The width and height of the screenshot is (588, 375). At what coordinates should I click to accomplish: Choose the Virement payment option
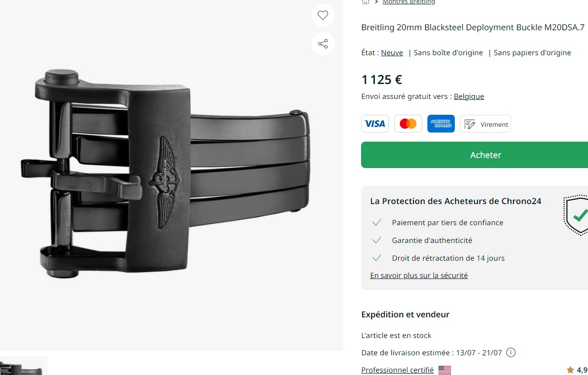click(x=486, y=124)
